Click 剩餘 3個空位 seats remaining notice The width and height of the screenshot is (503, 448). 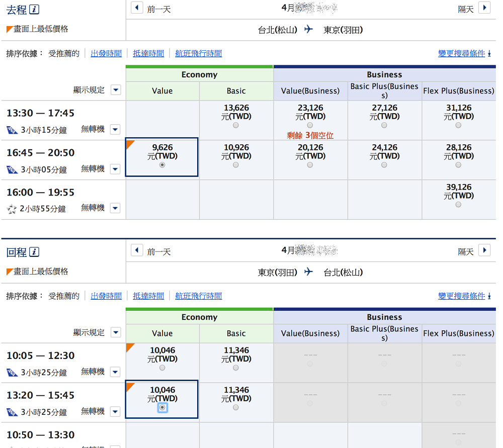310,135
